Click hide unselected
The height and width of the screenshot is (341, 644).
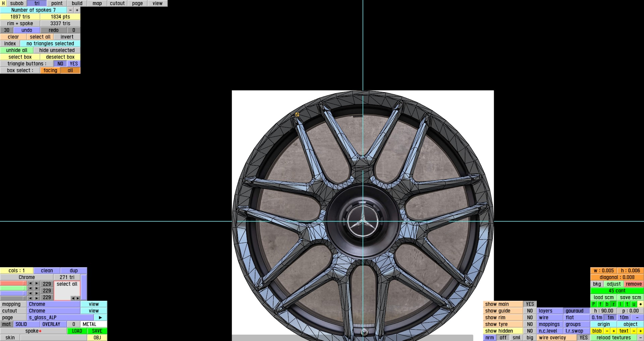tap(57, 50)
